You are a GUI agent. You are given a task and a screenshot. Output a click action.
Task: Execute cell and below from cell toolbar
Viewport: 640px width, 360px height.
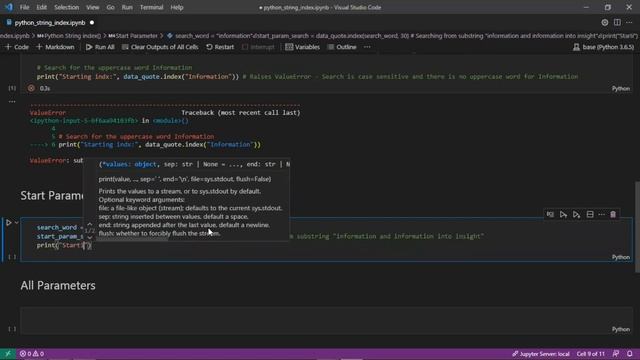coord(576,214)
